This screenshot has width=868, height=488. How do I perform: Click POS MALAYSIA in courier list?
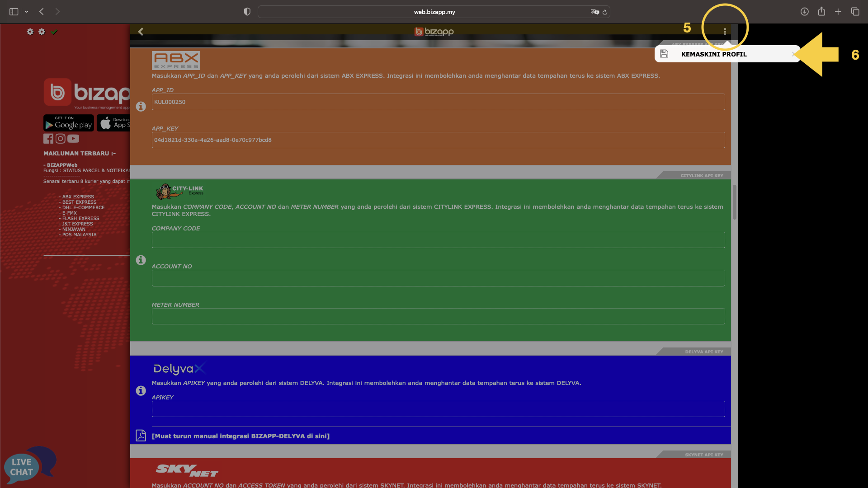tap(79, 235)
